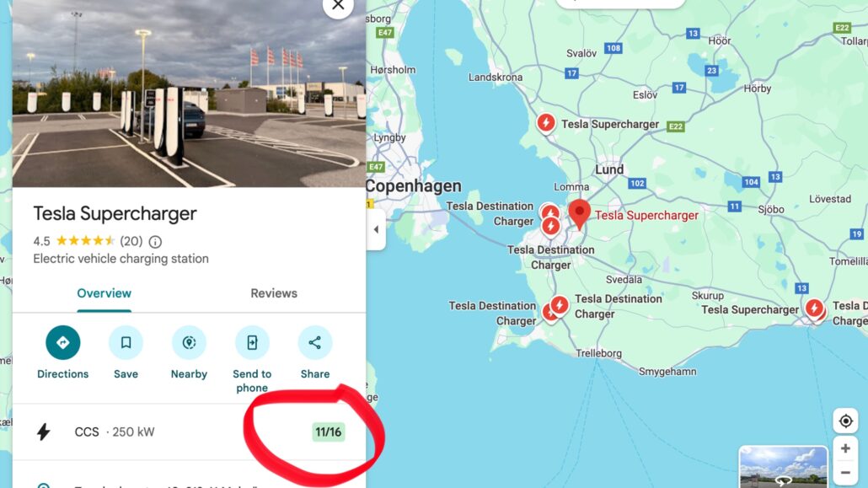Viewport: 868px width, 488px height.
Task: Click Tesla Supercharger marker north of Lund
Action: tap(546, 123)
